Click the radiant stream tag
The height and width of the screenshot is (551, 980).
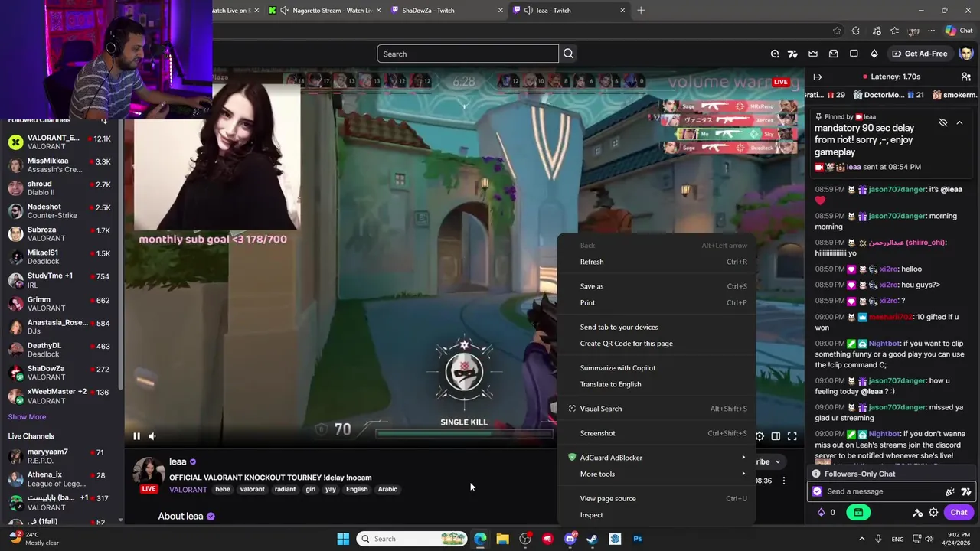[x=285, y=489]
